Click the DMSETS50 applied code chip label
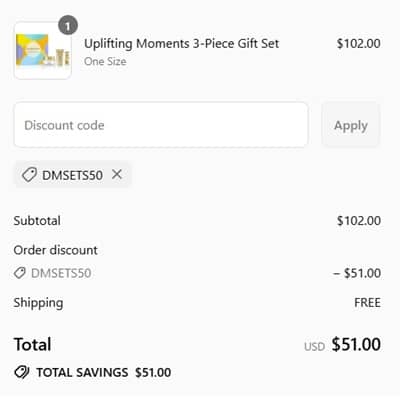 click(x=72, y=175)
